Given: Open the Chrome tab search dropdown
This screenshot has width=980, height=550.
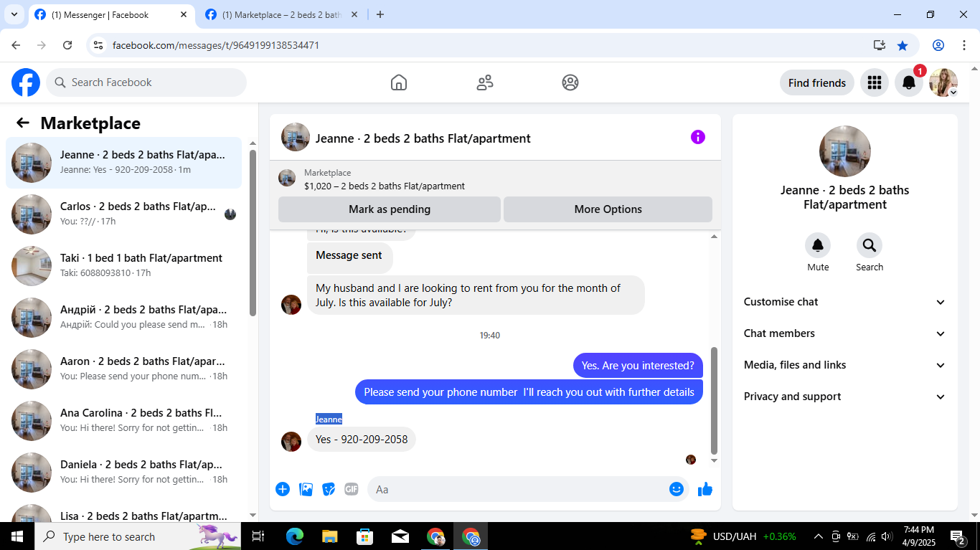Looking at the screenshot, I should 14,14.
